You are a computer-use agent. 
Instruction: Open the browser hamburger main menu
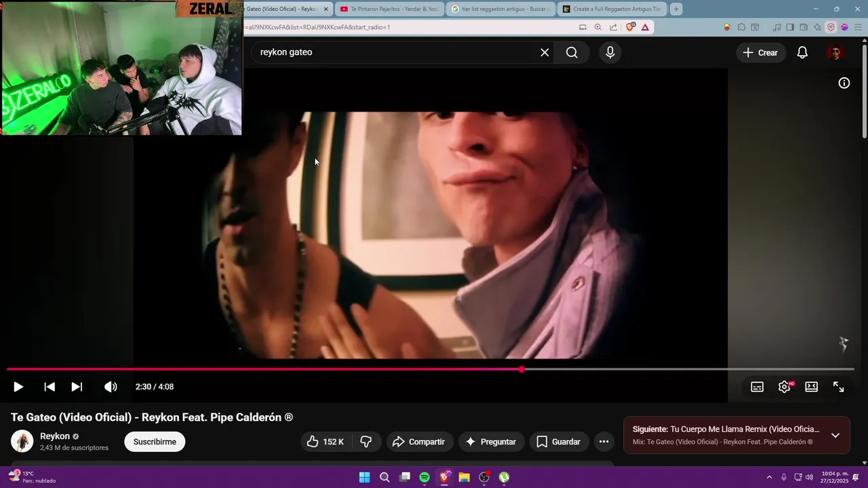[858, 27]
